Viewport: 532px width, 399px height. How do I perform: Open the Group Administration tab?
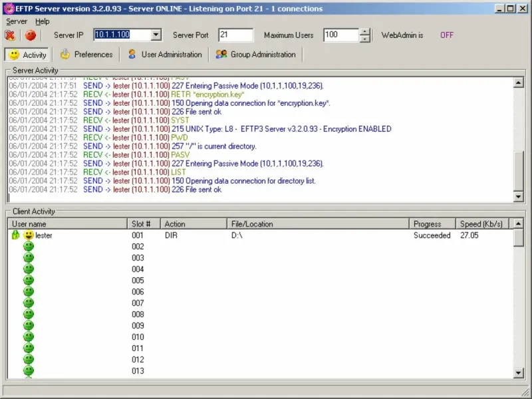(x=256, y=55)
